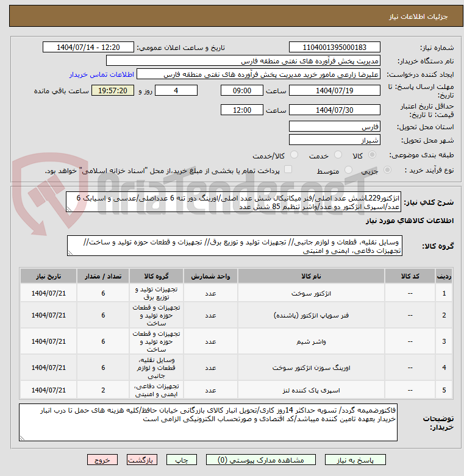Click the deadline time field 09:00
This screenshot has height=476, width=464.
pos(241,90)
